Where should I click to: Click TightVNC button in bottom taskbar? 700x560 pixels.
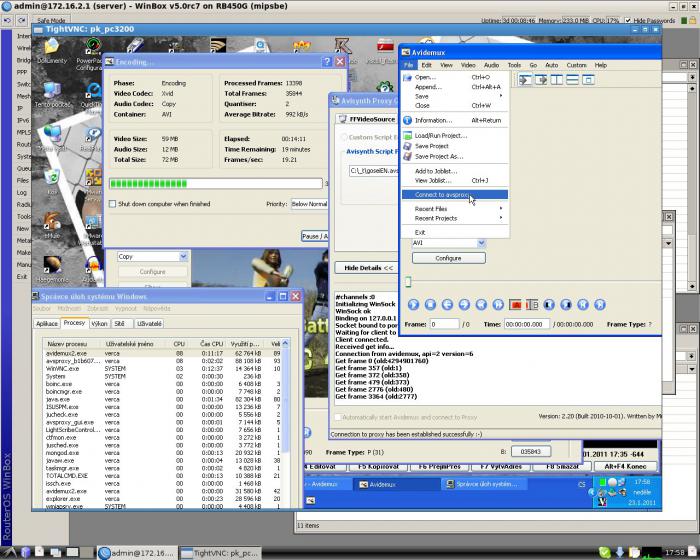pyautogui.click(x=221, y=553)
